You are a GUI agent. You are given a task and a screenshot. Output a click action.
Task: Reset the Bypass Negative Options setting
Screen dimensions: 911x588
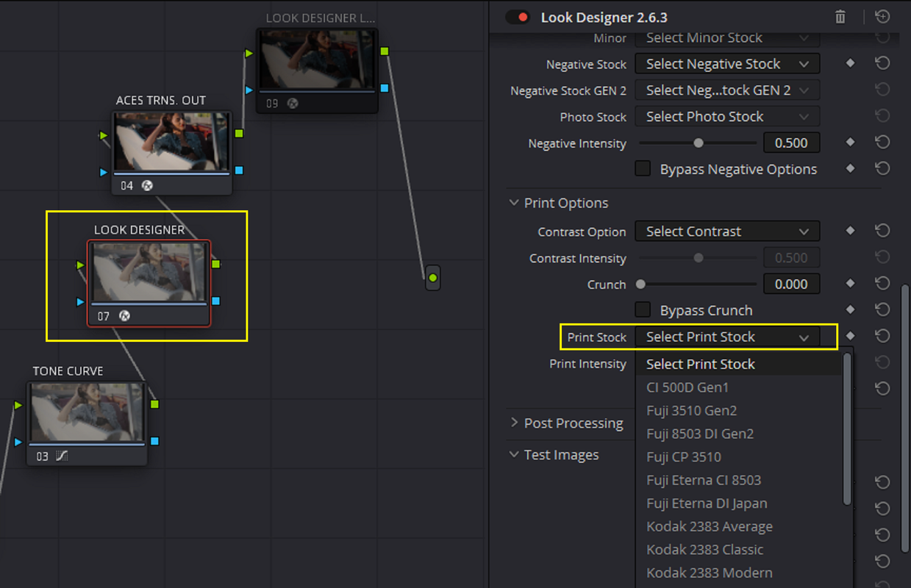[x=882, y=168]
